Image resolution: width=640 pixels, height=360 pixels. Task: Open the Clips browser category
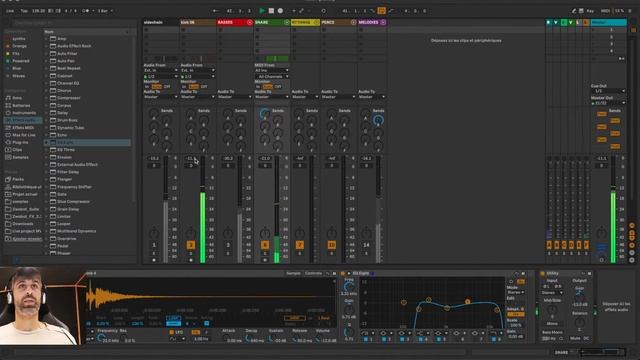coord(17,150)
